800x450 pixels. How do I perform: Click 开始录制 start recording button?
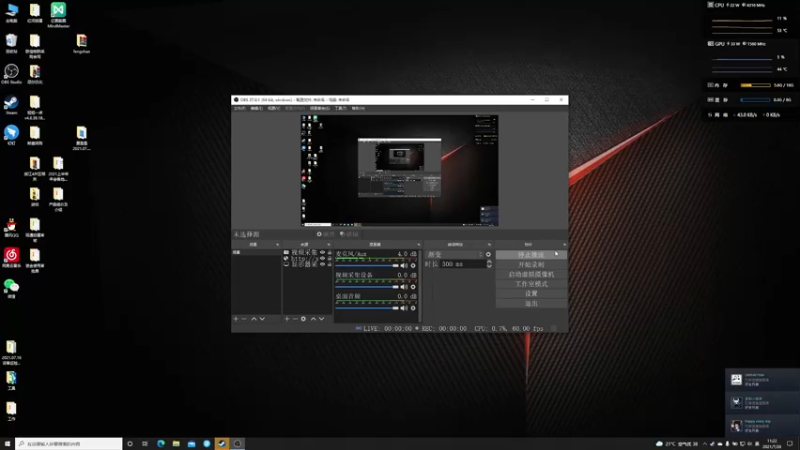(x=531, y=264)
